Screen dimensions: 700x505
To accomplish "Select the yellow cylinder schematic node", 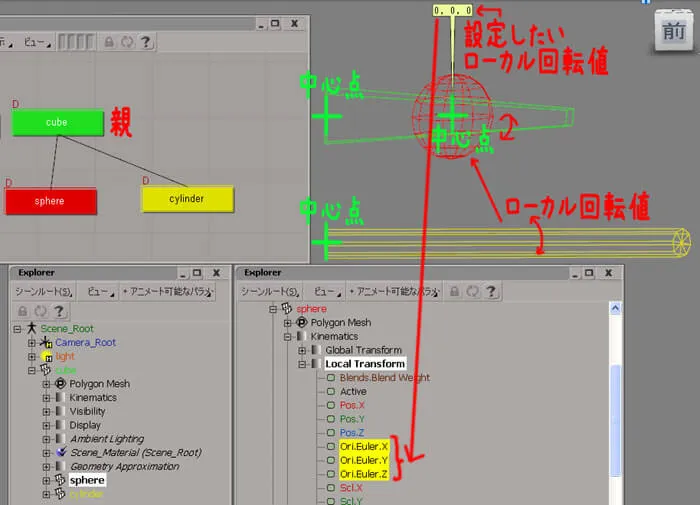I will click(x=187, y=199).
